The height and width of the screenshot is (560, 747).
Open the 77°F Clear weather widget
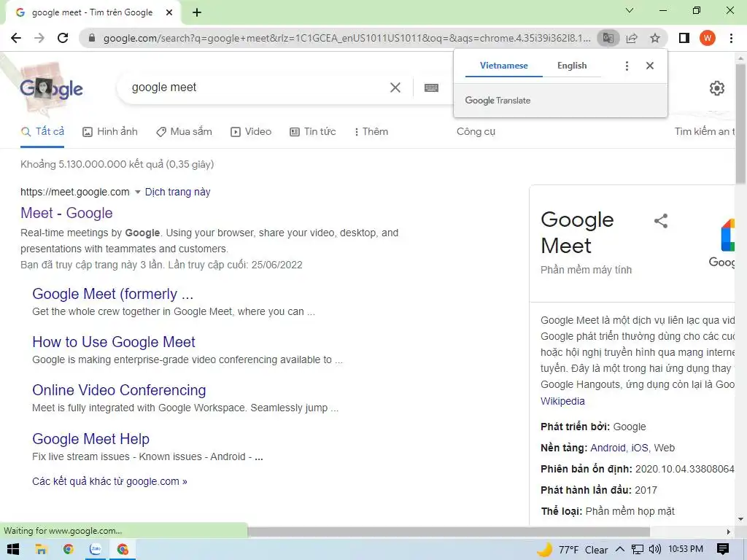pos(573,549)
